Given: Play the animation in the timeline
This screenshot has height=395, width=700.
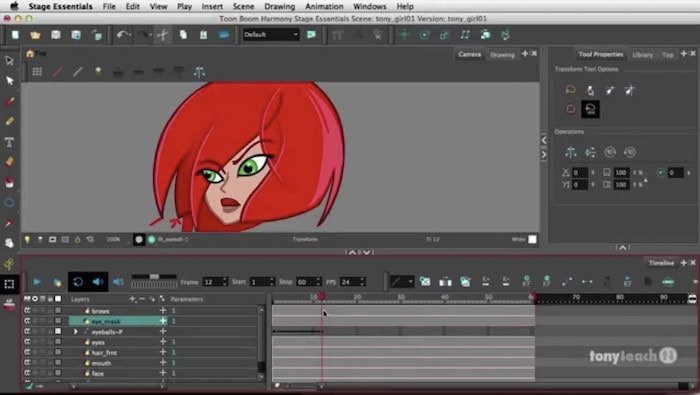Looking at the screenshot, I should (37, 282).
